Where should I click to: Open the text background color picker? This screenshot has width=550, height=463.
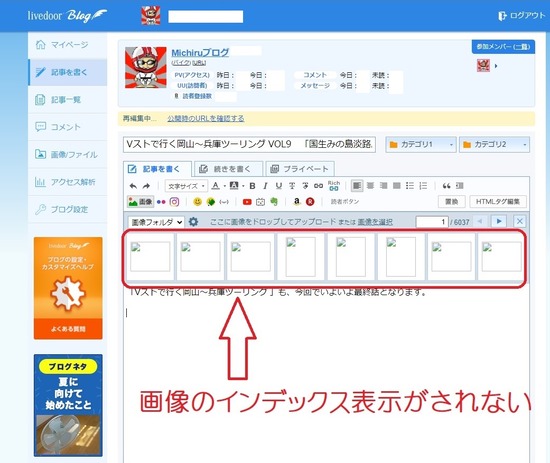pyautogui.click(x=234, y=186)
